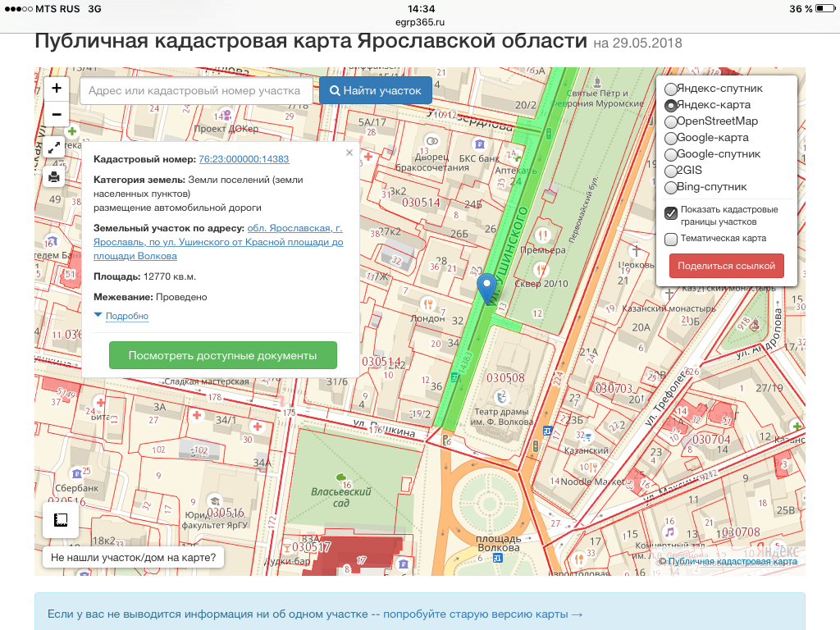Select Google-спутник base layer

[x=671, y=155]
